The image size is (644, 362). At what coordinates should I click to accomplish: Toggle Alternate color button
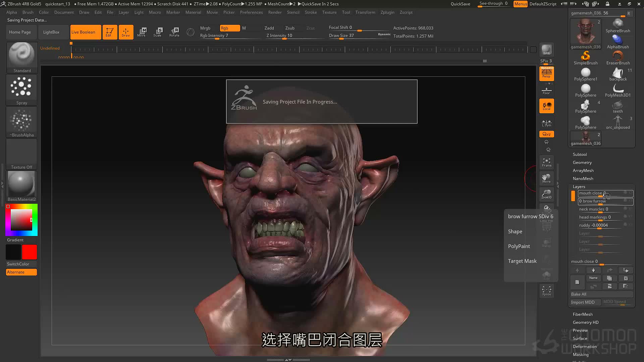[x=21, y=272]
